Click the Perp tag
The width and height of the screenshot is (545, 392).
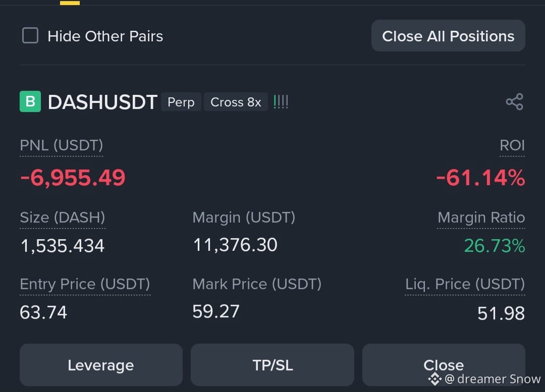click(181, 102)
